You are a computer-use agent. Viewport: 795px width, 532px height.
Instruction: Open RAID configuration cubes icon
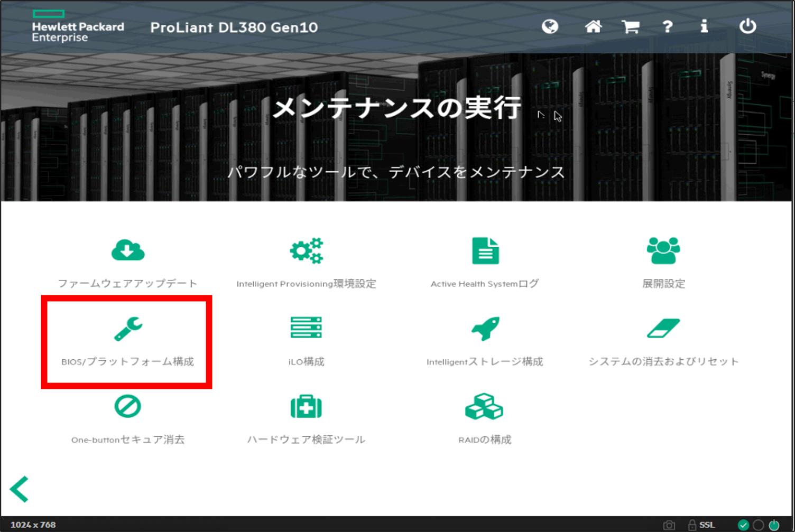(484, 406)
